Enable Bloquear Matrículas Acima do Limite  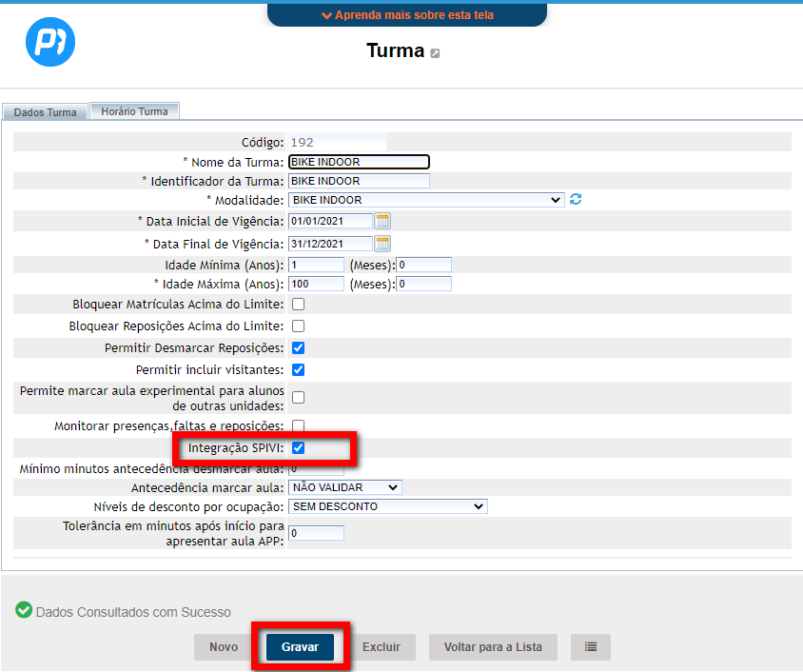tap(298, 305)
